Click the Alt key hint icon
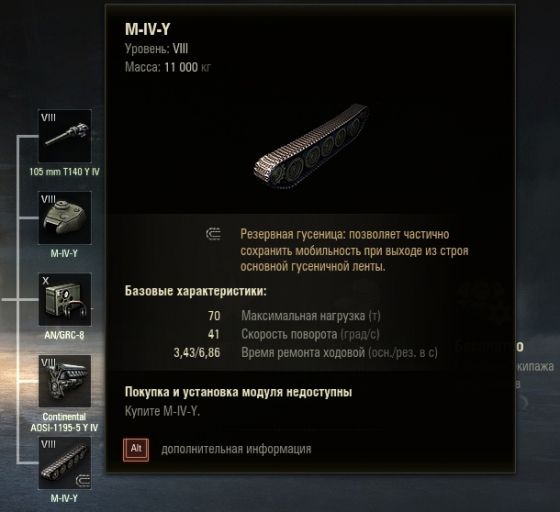The width and height of the screenshot is (560, 512). tap(136, 450)
